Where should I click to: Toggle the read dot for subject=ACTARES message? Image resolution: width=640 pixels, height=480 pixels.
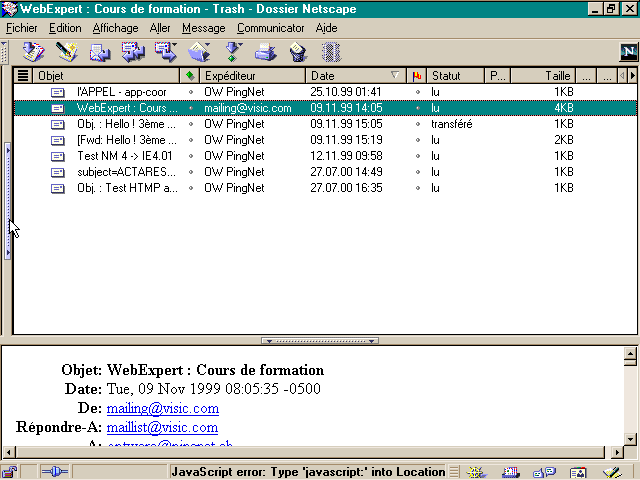click(x=191, y=172)
